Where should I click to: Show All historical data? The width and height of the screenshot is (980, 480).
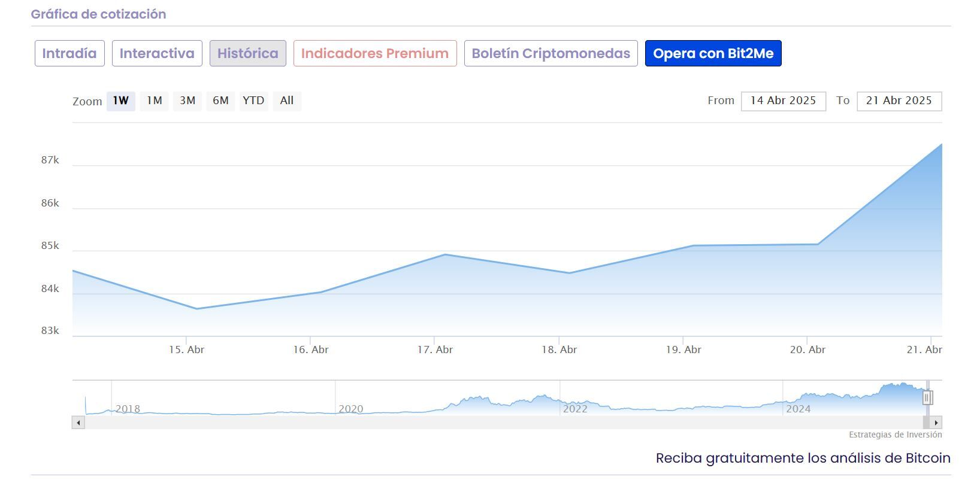(287, 101)
